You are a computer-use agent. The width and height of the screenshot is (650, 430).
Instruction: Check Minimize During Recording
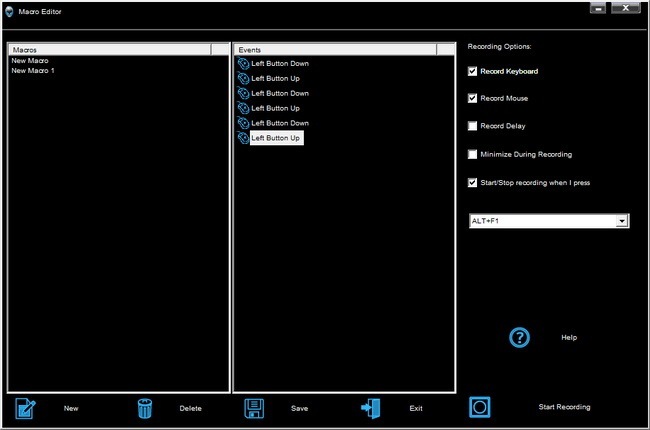(x=473, y=154)
